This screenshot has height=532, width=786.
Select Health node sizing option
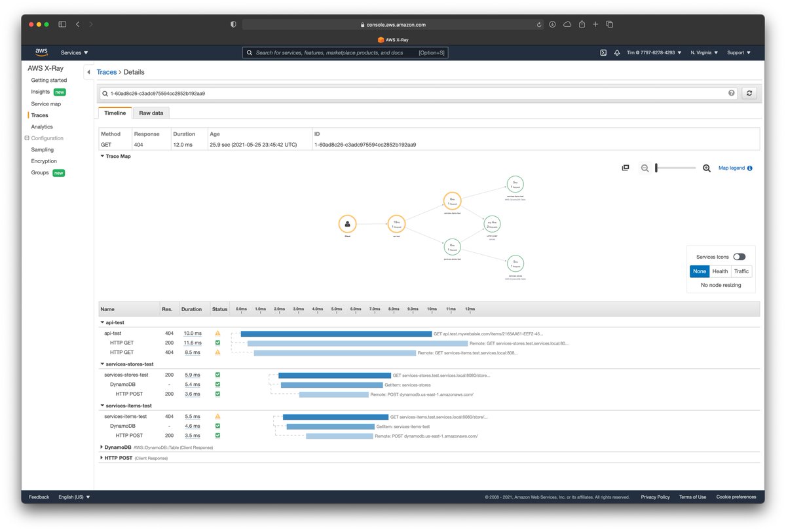point(720,271)
